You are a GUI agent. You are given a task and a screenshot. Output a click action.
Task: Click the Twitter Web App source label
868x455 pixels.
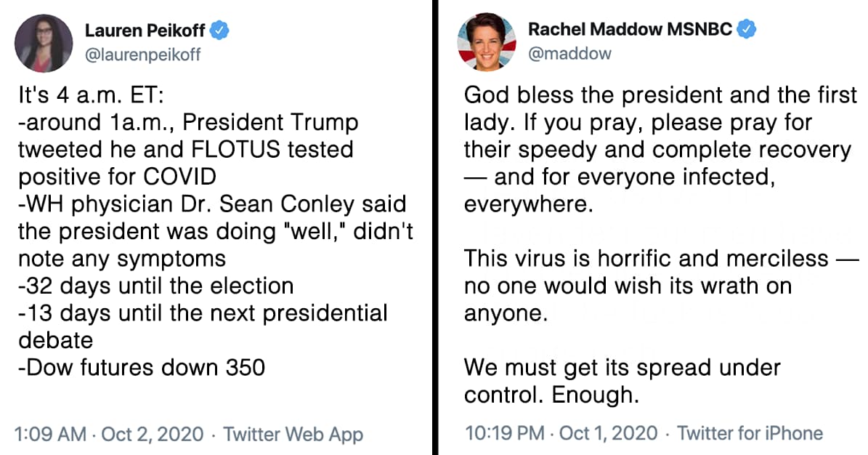click(x=293, y=434)
